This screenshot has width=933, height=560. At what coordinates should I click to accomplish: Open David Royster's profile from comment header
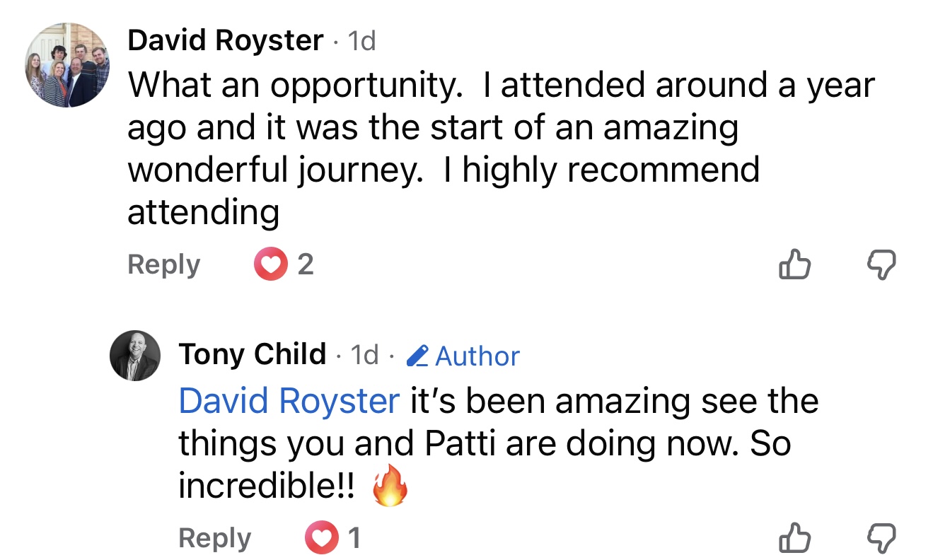(225, 41)
